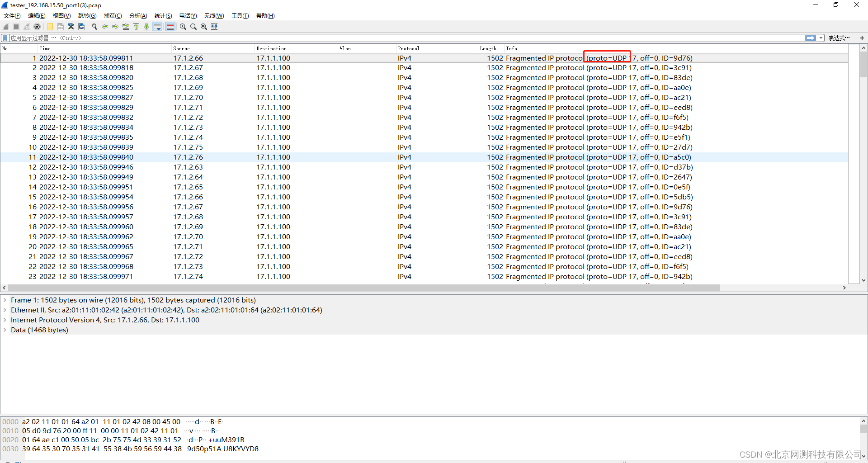Open display filter history dropdown

pos(821,38)
